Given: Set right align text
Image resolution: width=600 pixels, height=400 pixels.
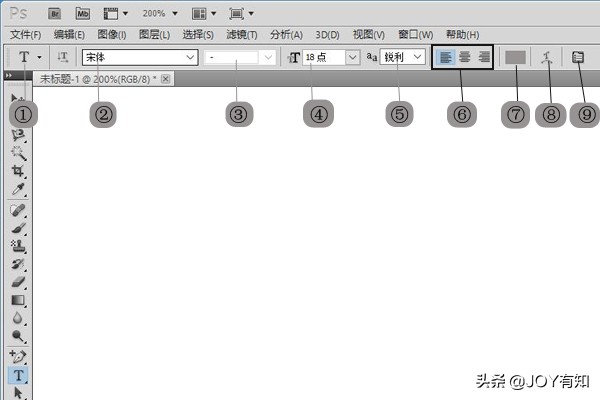Looking at the screenshot, I should pos(483,57).
